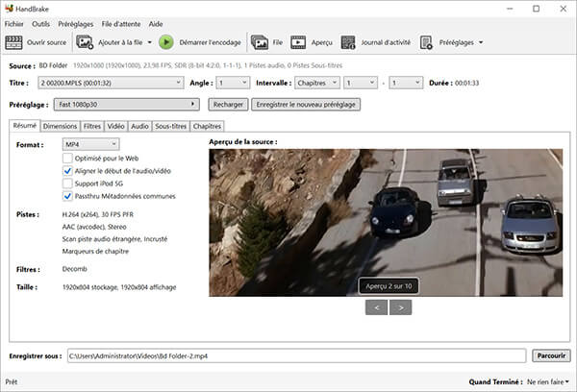This screenshot has height=392, width=577.
Task: Open the Préréglages menu
Action: click(x=76, y=24)
